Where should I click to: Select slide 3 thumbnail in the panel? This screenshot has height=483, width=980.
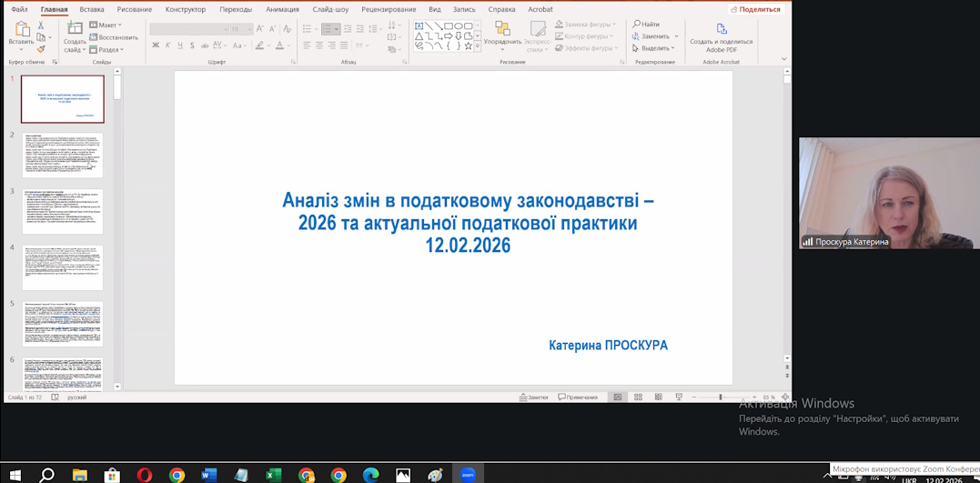point(63,211)
